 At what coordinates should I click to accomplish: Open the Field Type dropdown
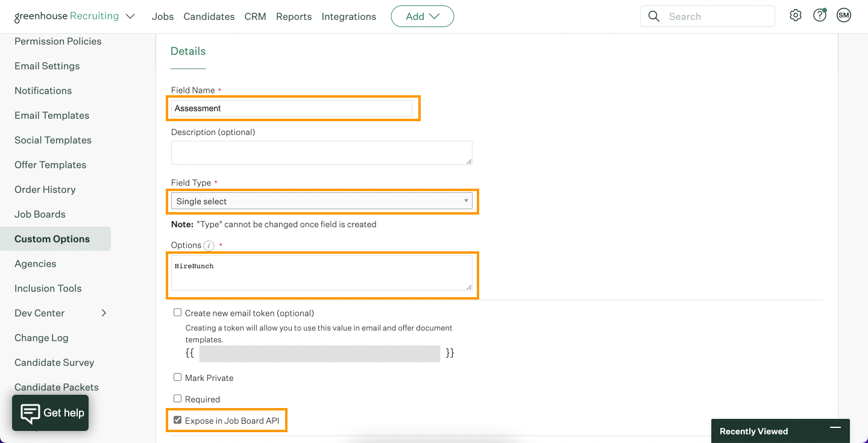(322, 201)
